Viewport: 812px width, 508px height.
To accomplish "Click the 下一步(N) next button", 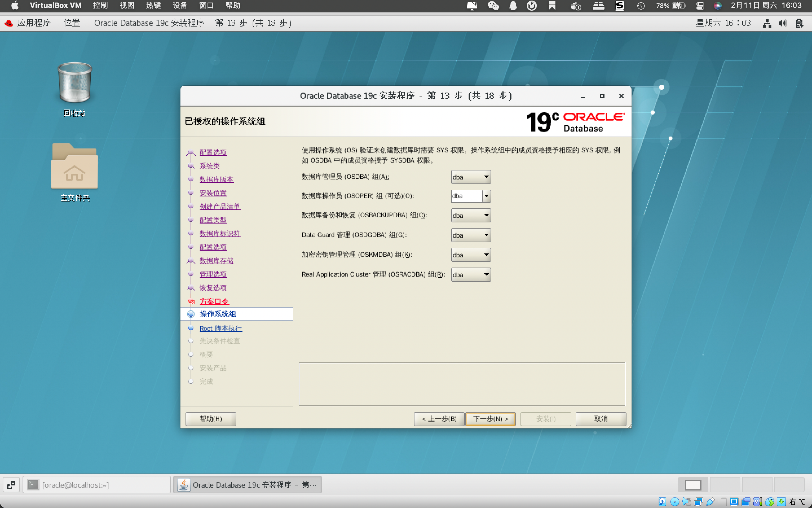I will (491, 419).
